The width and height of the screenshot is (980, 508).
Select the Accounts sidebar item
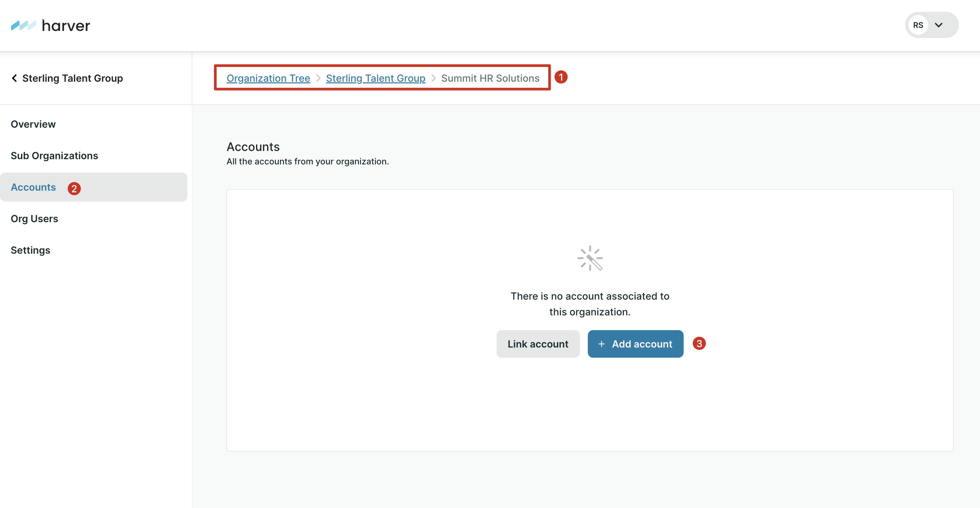tap(33, 187)
